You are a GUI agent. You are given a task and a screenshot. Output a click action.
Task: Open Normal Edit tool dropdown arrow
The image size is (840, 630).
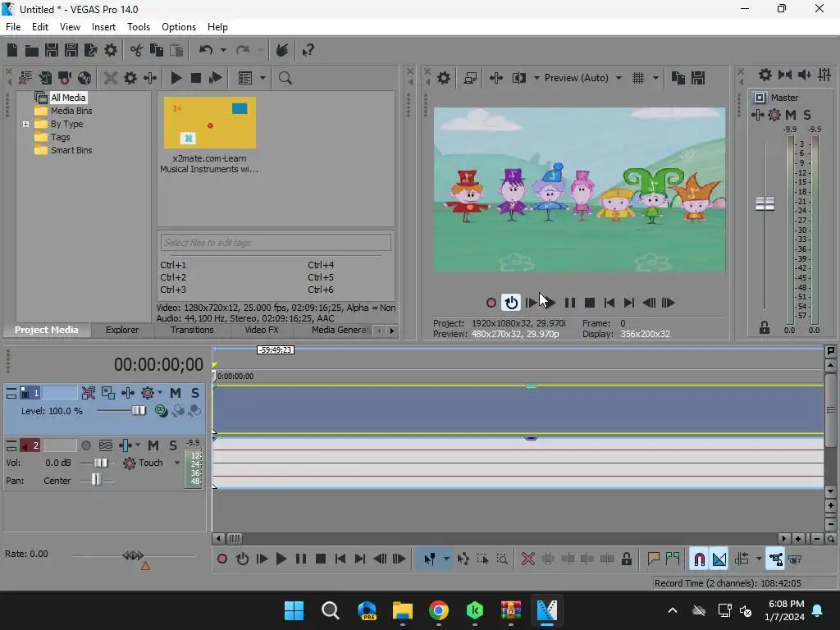445,559
